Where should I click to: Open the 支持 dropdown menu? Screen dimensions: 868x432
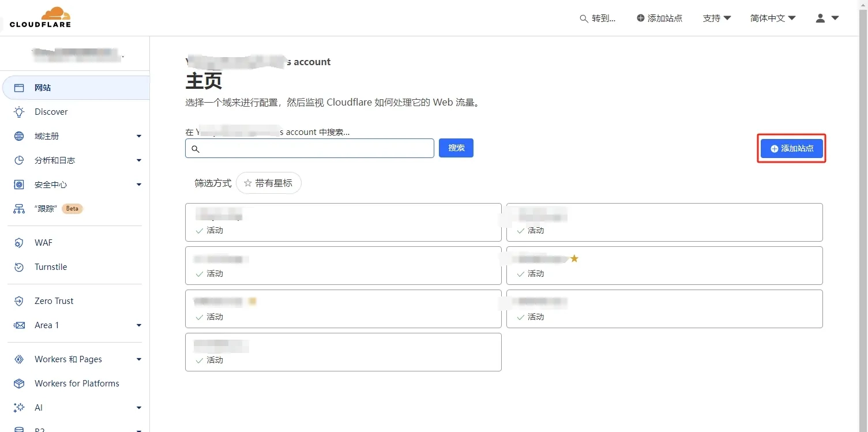717,18
